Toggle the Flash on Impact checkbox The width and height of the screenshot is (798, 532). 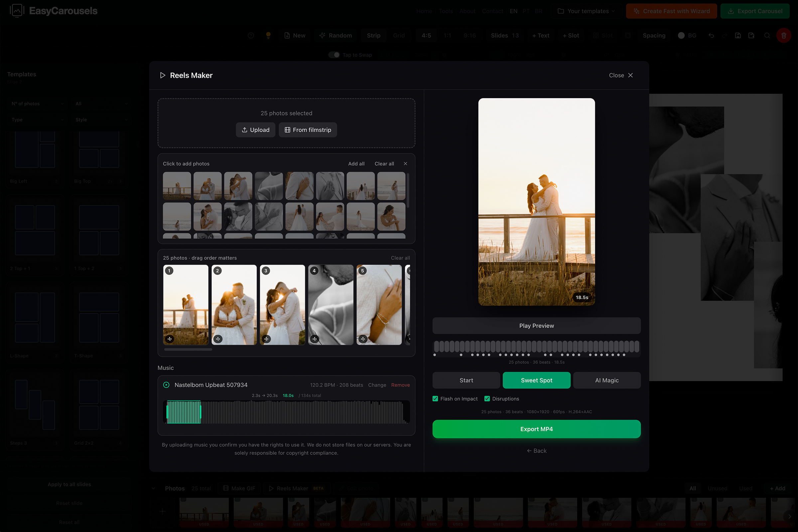coord(435,399)
